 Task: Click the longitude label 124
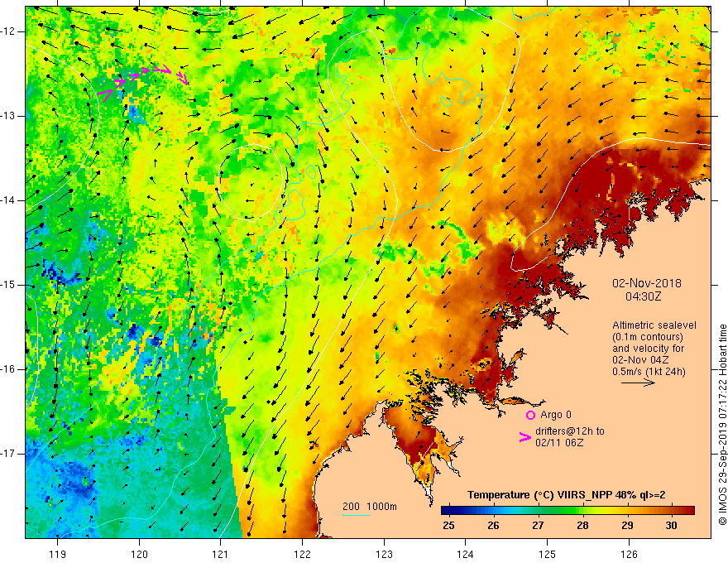click(x=465, y=554)
